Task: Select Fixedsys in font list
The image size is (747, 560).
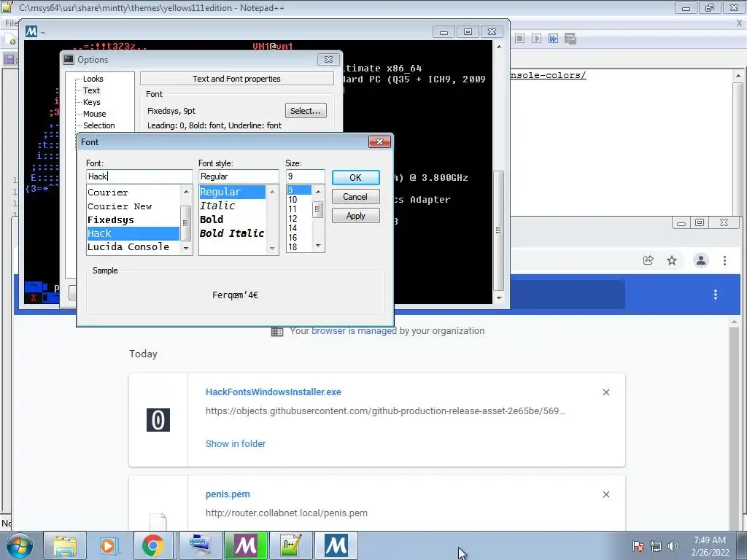Action: tap(133, 219)
